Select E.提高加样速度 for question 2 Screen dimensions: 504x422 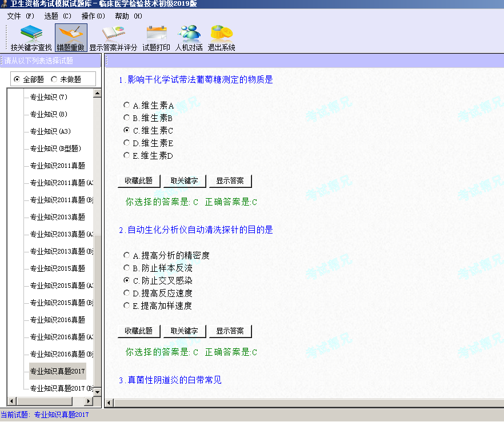coord(127,306)
